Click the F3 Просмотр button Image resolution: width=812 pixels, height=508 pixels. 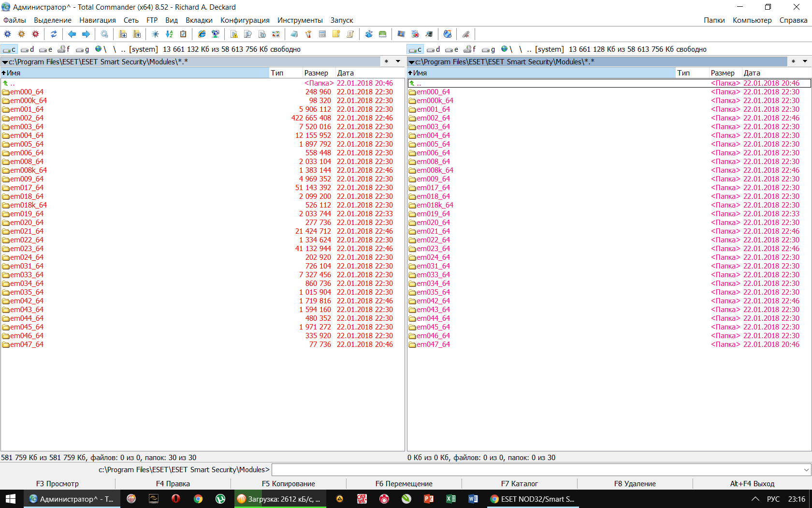[x=58, y=484]
